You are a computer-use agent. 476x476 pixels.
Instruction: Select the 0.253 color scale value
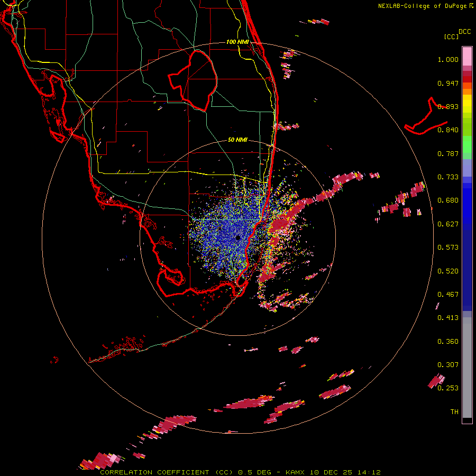pos(448,388)
